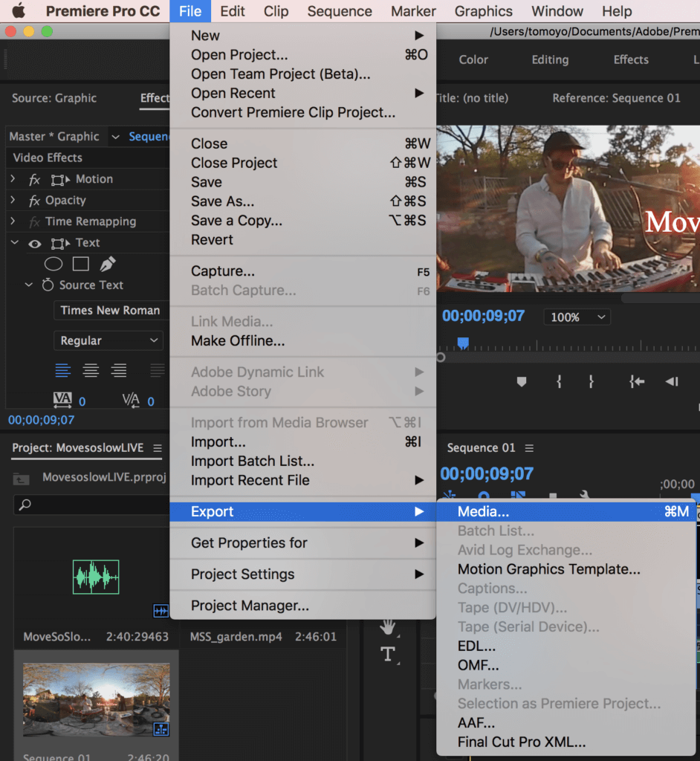Open the Source: Graphic tab
This screenshot has height=761, width=700.
54,98
